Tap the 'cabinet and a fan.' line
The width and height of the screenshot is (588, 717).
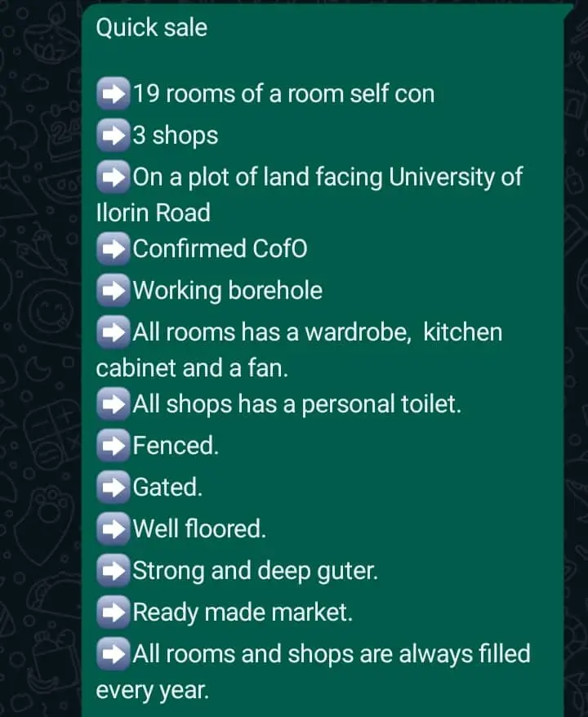point(192,368)
